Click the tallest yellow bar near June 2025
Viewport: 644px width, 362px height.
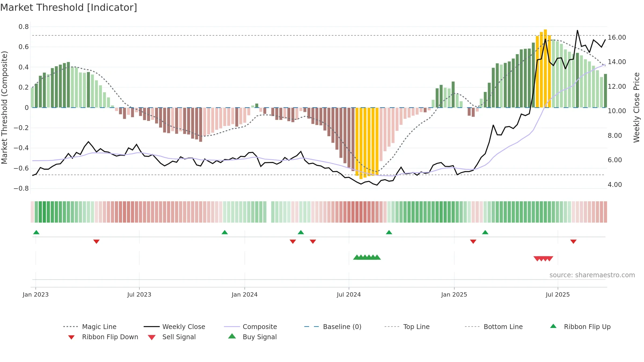(545, 68)
